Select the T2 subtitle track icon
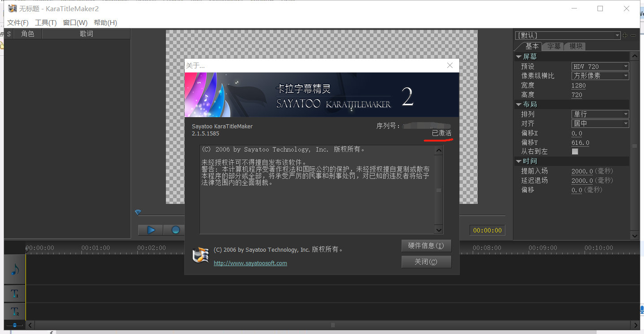The height and width of the screenshot is (334, 644). [x=15, y=311]
